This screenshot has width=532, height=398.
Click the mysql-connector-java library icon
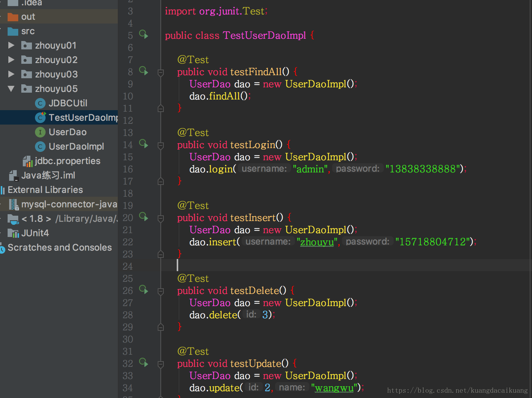coord(14,204)
